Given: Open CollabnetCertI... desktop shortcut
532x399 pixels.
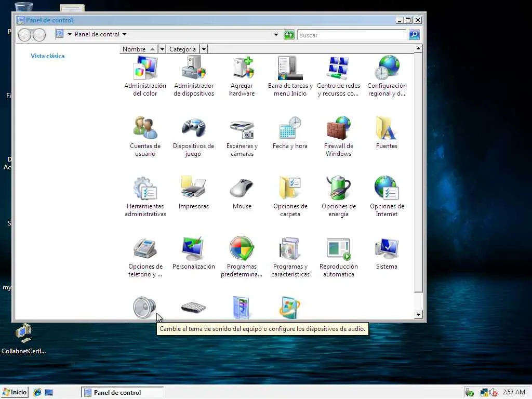Looking at the screenshot, I should [x=23, y=339].
